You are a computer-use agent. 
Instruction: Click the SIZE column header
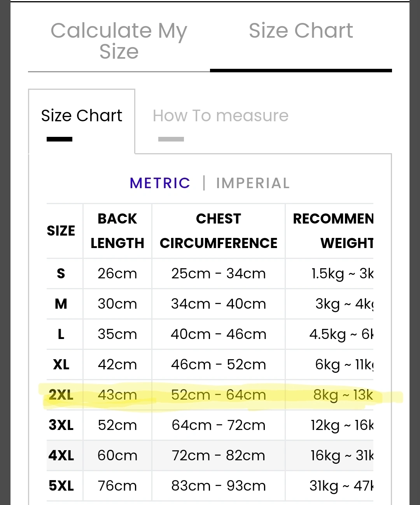(x=61, y=231)
